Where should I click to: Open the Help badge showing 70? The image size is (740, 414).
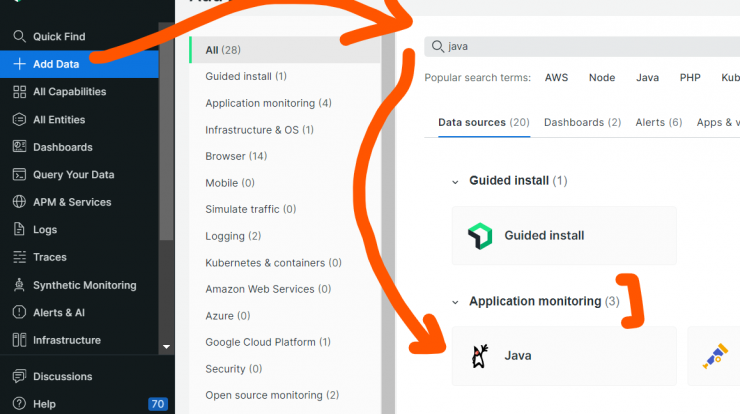tap(158, 404)
